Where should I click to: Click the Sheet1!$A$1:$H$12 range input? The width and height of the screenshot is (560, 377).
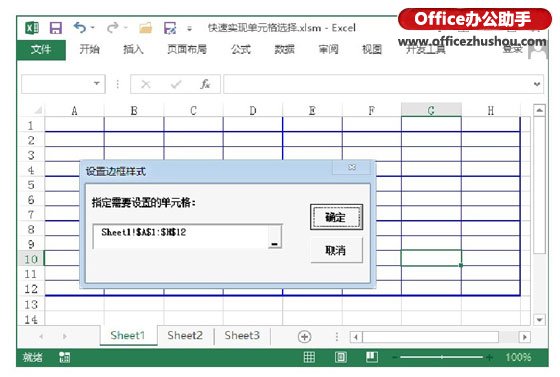click(x=180, y=236)
